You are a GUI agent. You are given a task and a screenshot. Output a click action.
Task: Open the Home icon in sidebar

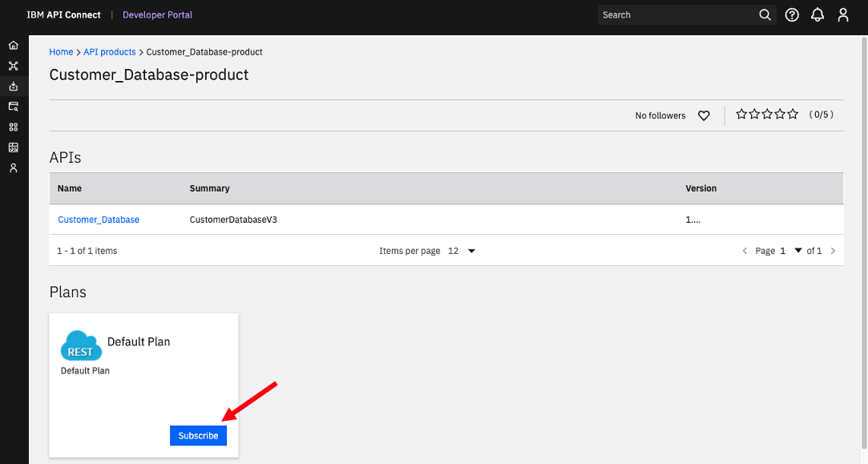point(14,46)
